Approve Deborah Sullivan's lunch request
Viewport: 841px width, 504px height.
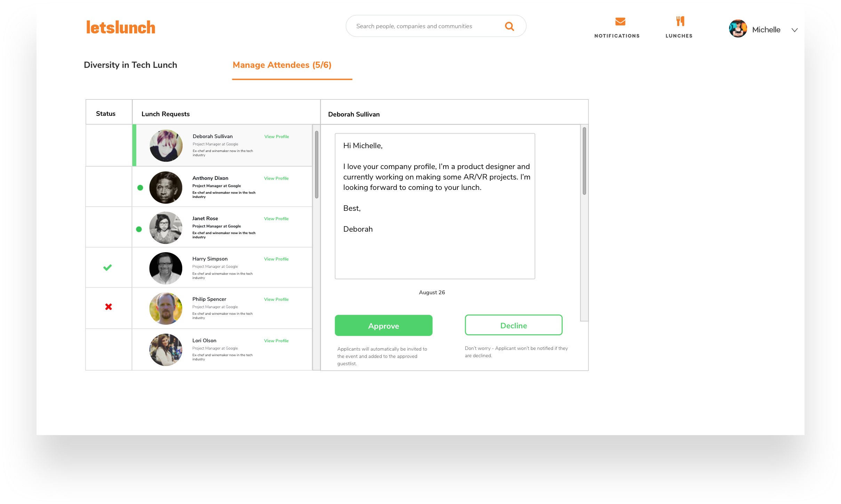384,326
